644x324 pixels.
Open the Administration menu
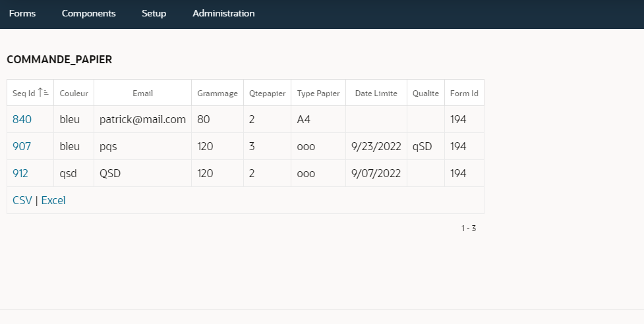point(223,14)
